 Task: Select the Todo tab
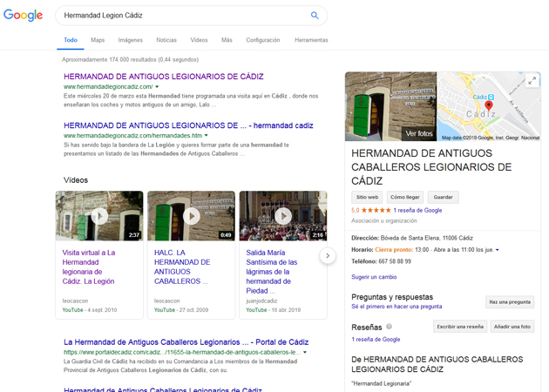coord(71,40)
